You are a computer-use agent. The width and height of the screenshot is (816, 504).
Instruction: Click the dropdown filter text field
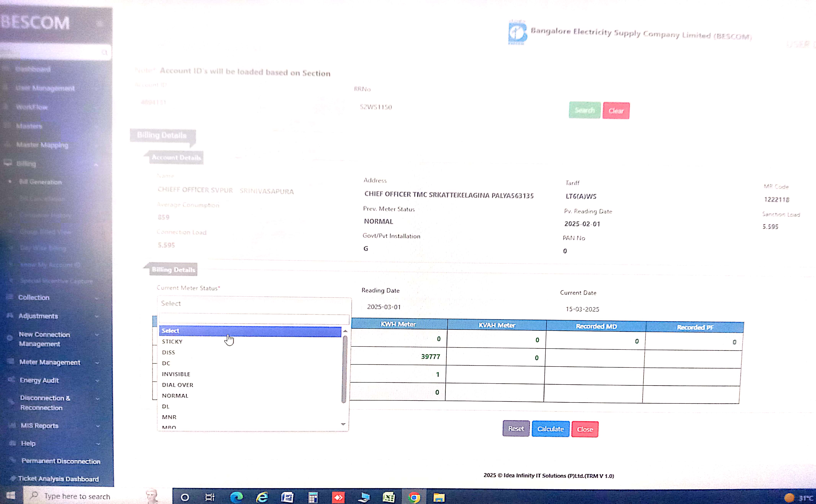point(254,319)
